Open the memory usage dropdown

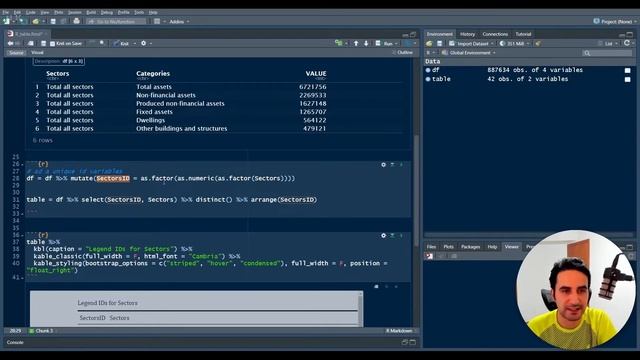point(514,44)
